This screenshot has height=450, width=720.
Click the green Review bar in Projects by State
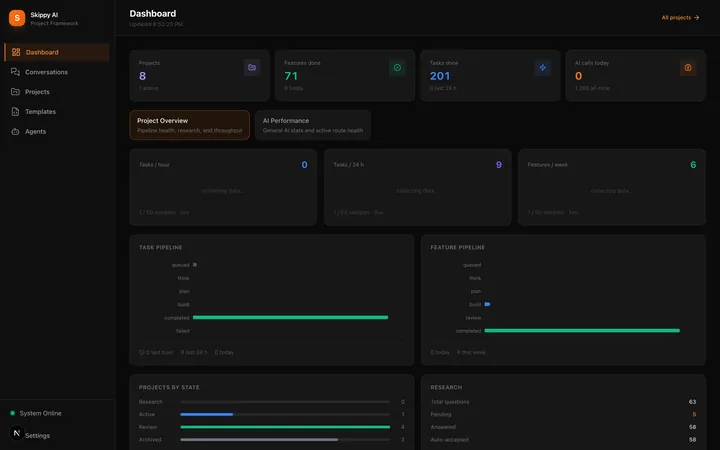pos(285,427)
